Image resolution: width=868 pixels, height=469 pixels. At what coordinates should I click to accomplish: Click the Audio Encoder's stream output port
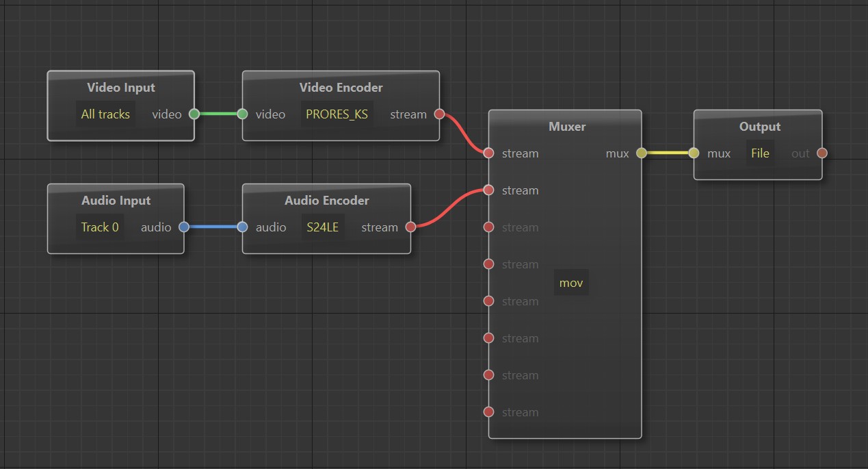[410, 227]
